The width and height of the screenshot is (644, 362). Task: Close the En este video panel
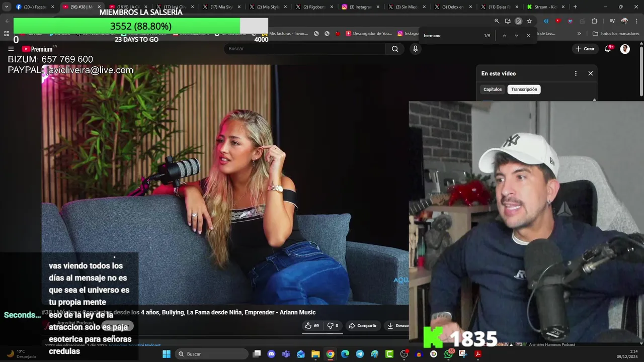pos(591,73)
